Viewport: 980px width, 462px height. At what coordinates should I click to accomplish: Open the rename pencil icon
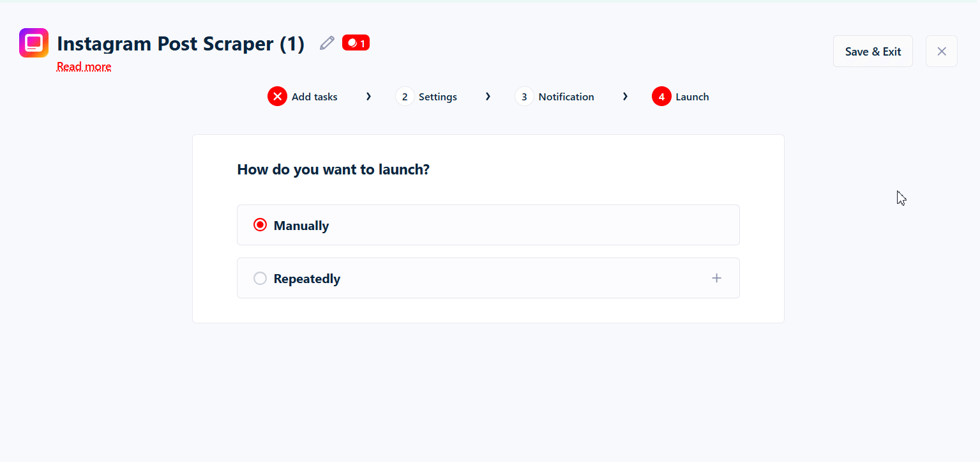326,42
